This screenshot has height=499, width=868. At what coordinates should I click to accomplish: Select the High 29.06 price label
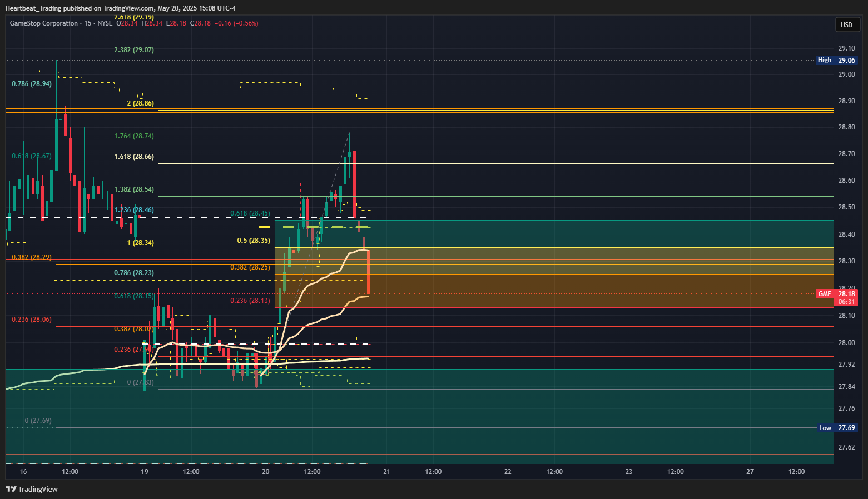tap(837, 60)
